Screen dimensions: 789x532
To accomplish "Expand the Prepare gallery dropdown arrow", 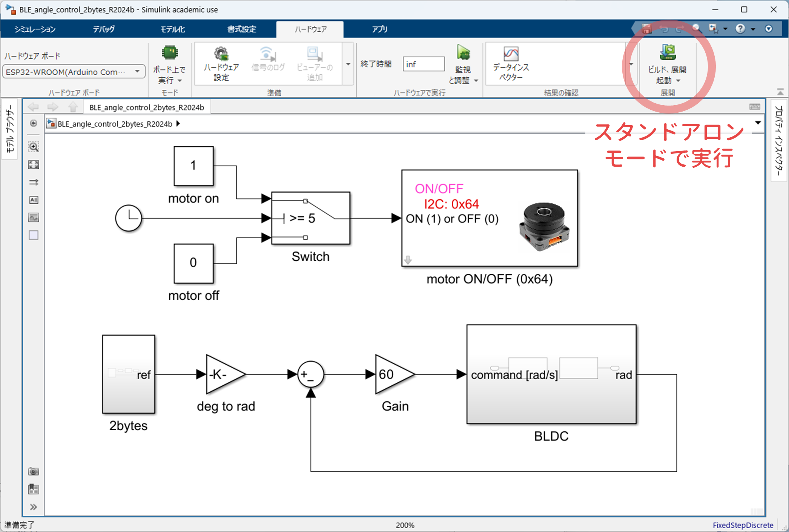I will 348,64.
